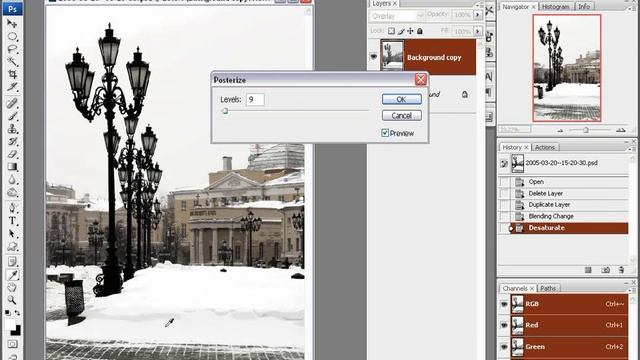Switch to the Paths tab
The image size is (640, 360).
[548, 289]
